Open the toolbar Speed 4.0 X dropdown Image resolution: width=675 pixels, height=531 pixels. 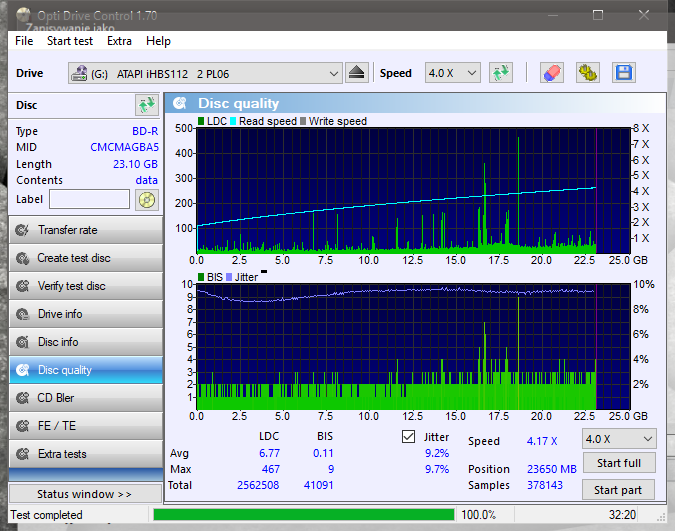(452, 73)
